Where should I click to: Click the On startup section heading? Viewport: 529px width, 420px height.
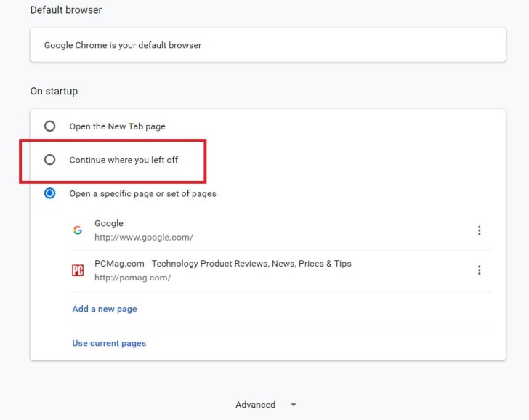54,92
